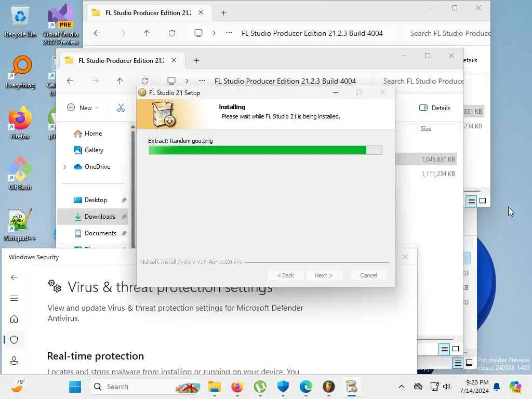Switch rear Explorer to large thumbnails view

(483, 201)
